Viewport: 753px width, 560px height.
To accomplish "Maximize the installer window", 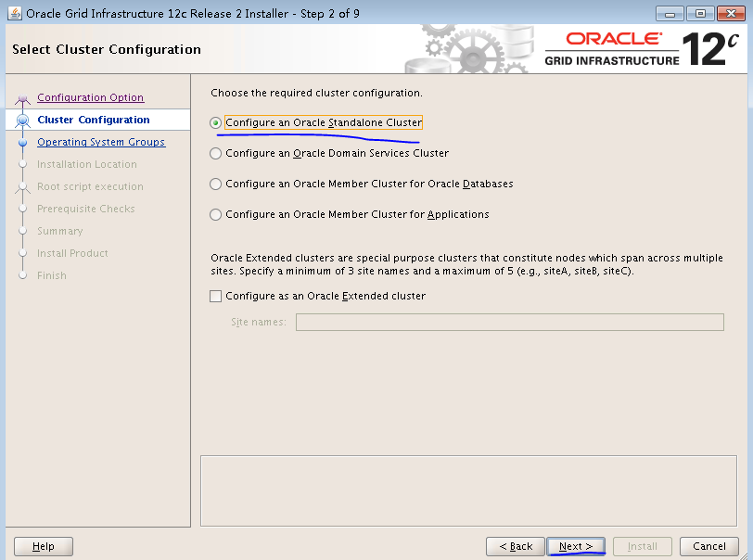I will coord(700,14).
